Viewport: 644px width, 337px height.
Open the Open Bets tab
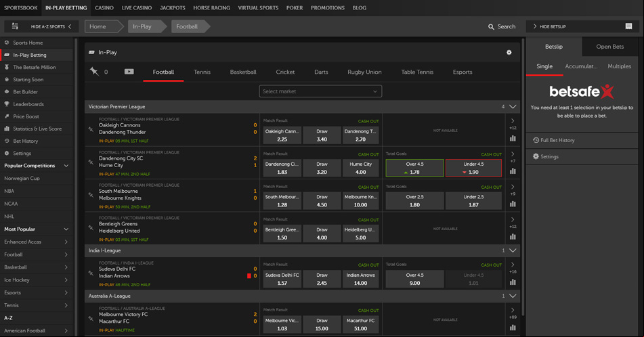point(610,47)
